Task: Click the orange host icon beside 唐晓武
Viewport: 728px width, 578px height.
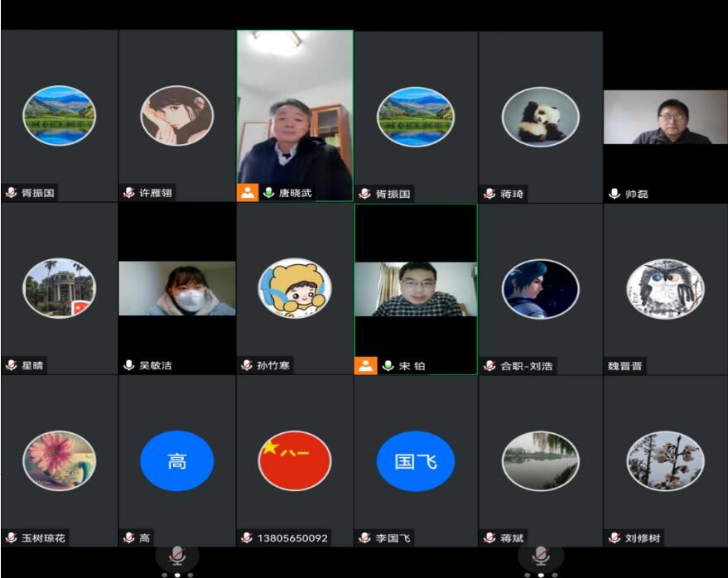Action: [x=248, y=193]
